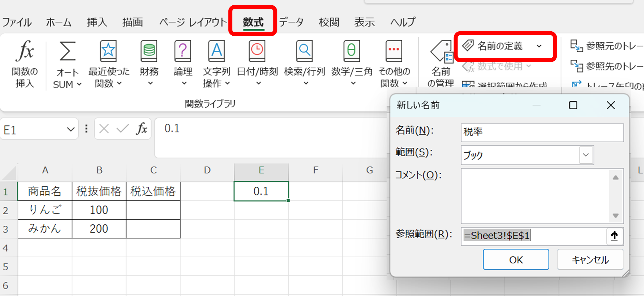The width and height of the screenshot is (644, 298).
Task: Open the 文字列操作 text functions icon
Action: tap(216, 52)
